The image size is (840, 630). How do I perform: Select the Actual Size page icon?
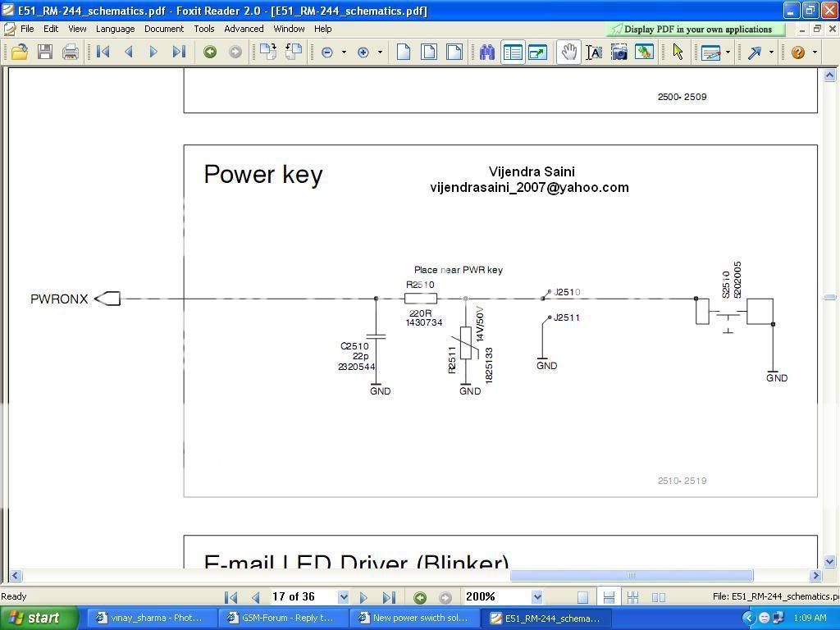pyautogui.click(x=404, y=52)
